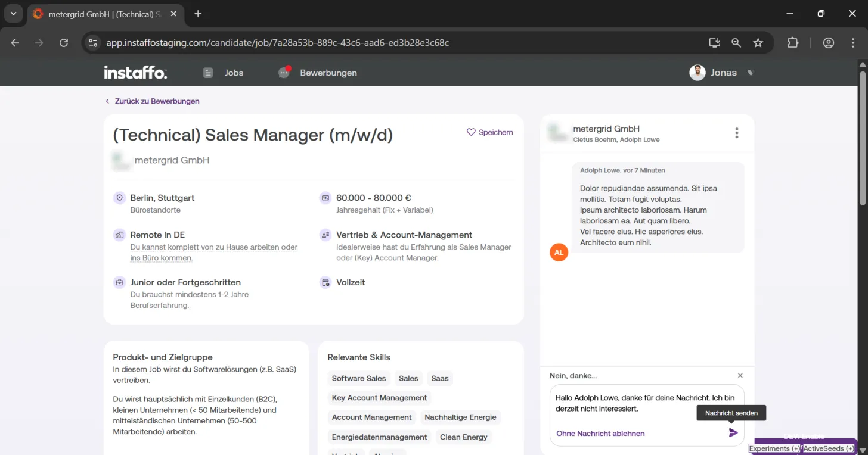Screen dimensions: 868x455
Task: Open the Experiments (+) dev panel
Action: pos(774,448)
